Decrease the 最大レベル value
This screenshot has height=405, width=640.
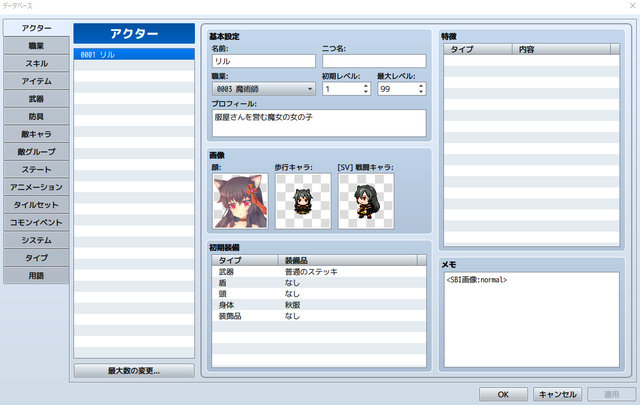click(x=421, y=92)
